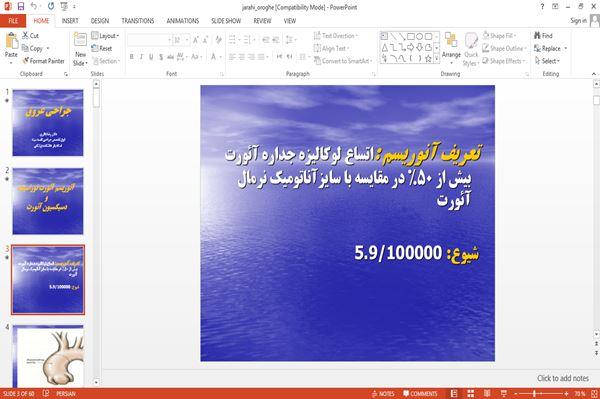Start Slide Show from status bar icon
Image resolution: width=600 pixels, height=399 pixels.
[504, 394]
